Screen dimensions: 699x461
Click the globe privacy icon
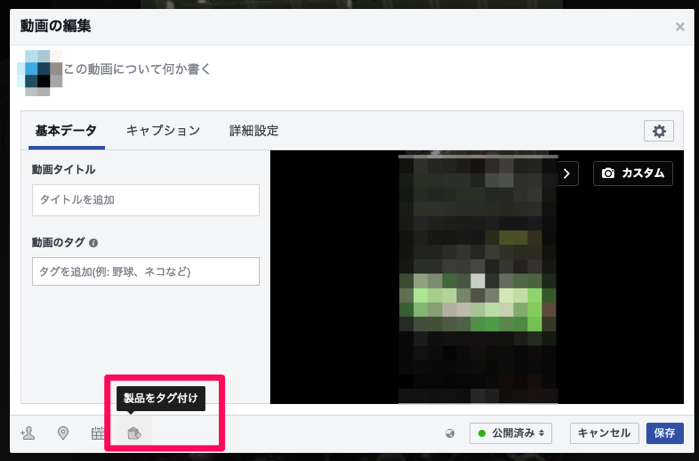coord(450,433)
